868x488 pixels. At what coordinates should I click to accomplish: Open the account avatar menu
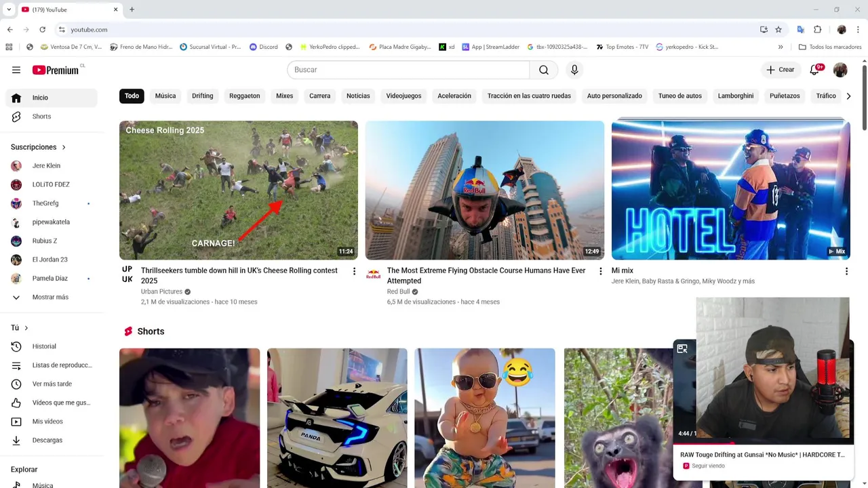pos(840,70)
